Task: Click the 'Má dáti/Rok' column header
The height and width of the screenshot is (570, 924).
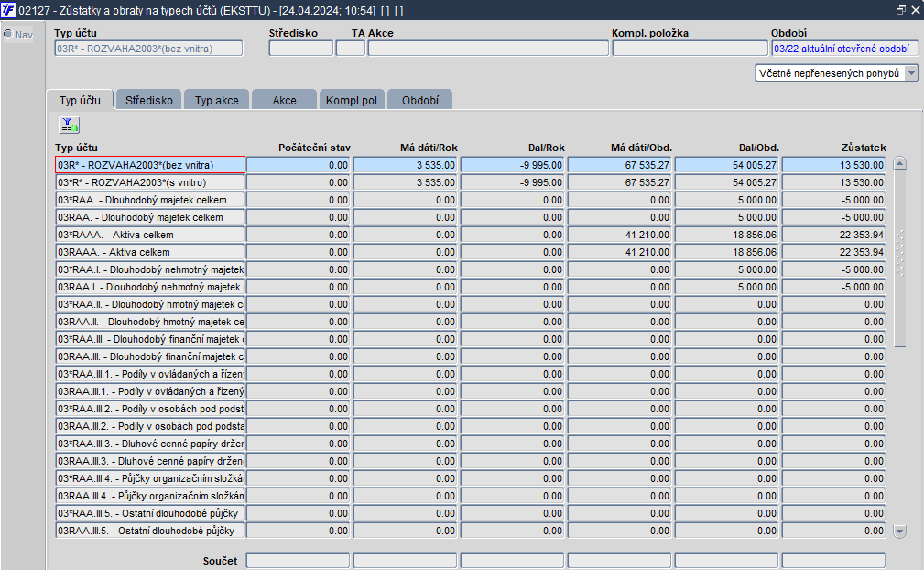Action: [x=429, y=148]
